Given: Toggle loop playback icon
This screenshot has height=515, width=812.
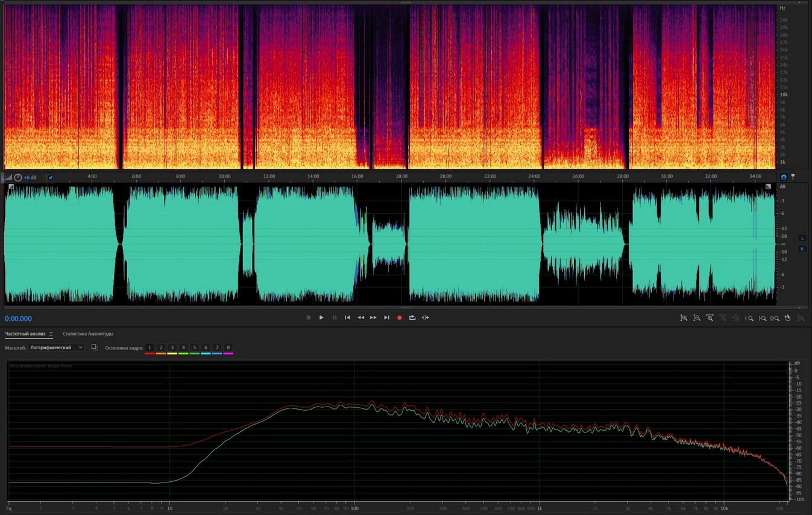Looking at the screenshot, I should 412,317.
